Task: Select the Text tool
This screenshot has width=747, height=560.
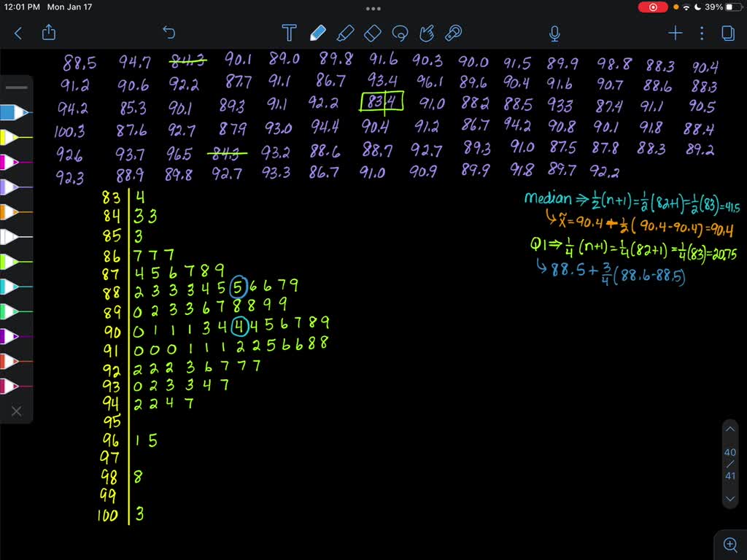Action: pyautogui.click(x=289, y=33)
